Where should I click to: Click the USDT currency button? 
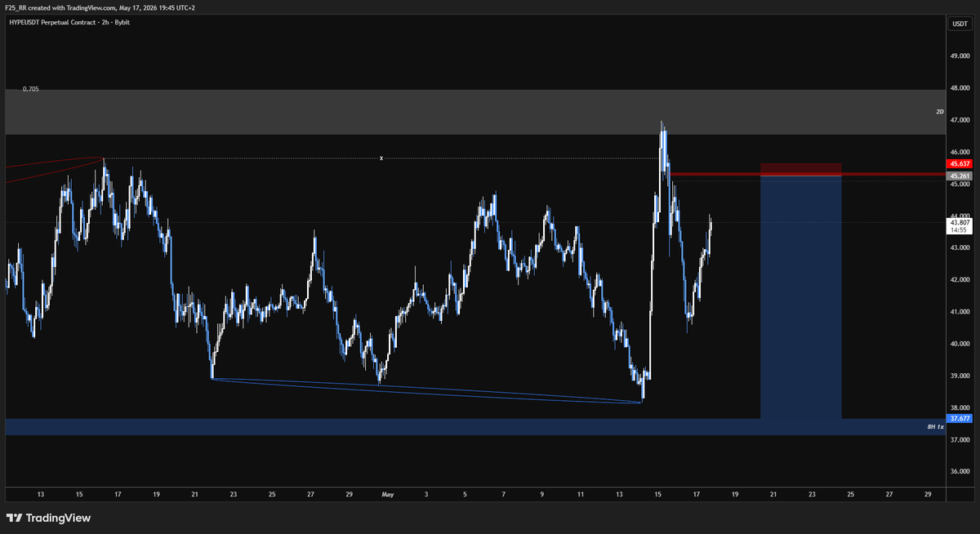coord(959,24)
